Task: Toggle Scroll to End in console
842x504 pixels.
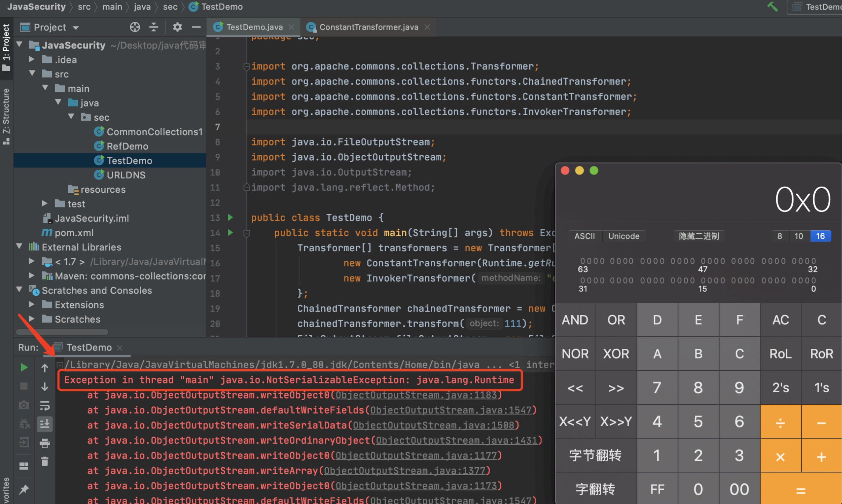Action: point(45,424)
